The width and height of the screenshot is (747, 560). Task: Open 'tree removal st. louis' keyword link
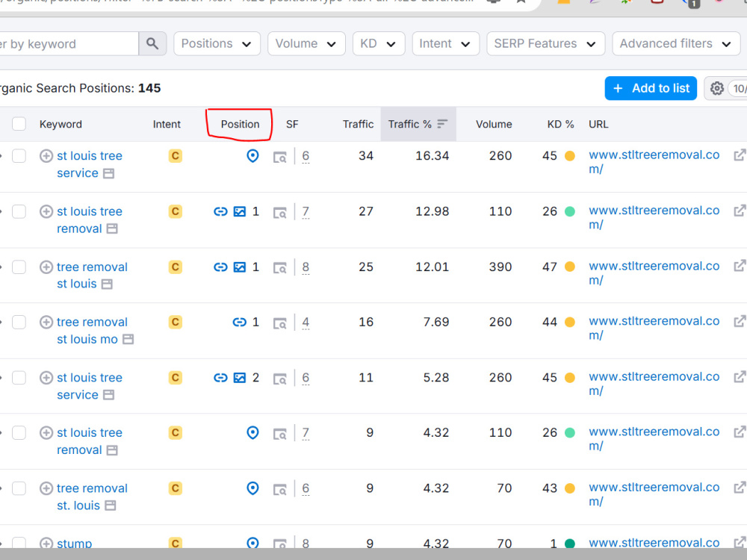[x=92, y=497]
